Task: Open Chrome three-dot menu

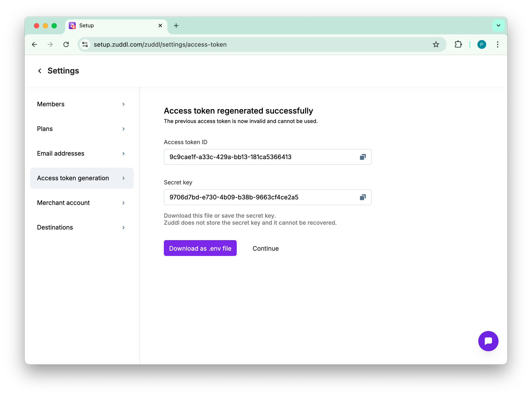Action: click(x=497, y=44)
